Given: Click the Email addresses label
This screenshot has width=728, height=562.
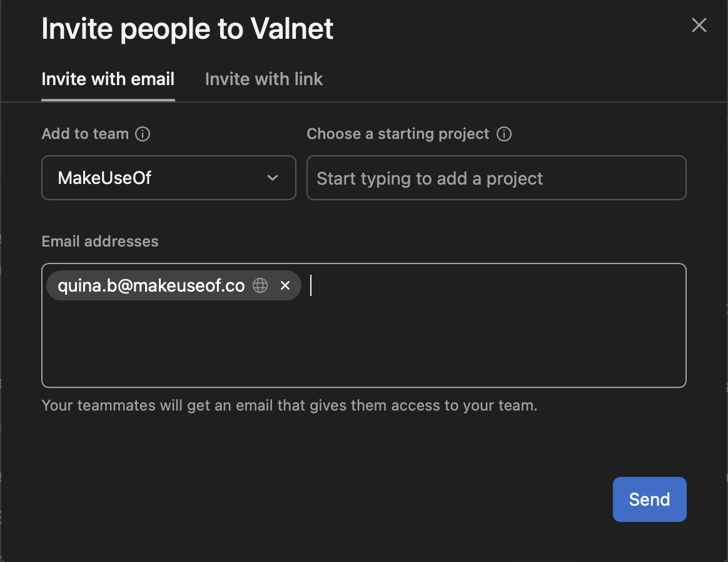Looking at the screenshot, I should 100,241.
